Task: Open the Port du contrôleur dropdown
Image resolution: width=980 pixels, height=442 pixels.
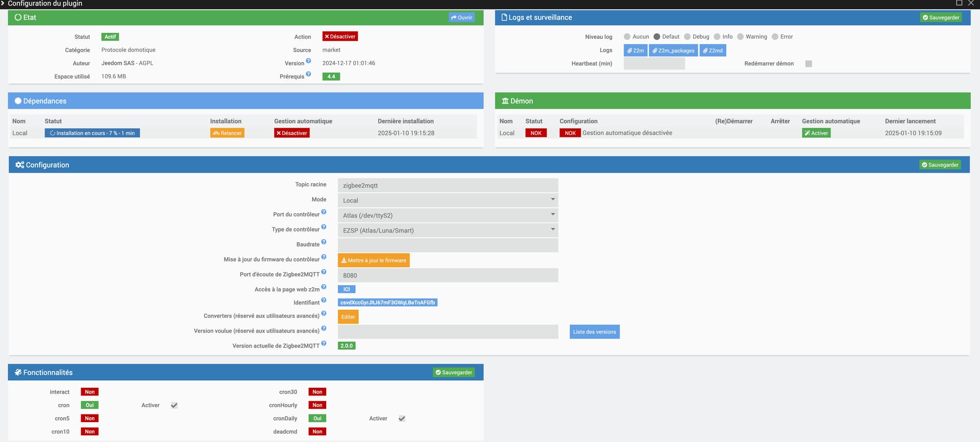Action: 448,215
